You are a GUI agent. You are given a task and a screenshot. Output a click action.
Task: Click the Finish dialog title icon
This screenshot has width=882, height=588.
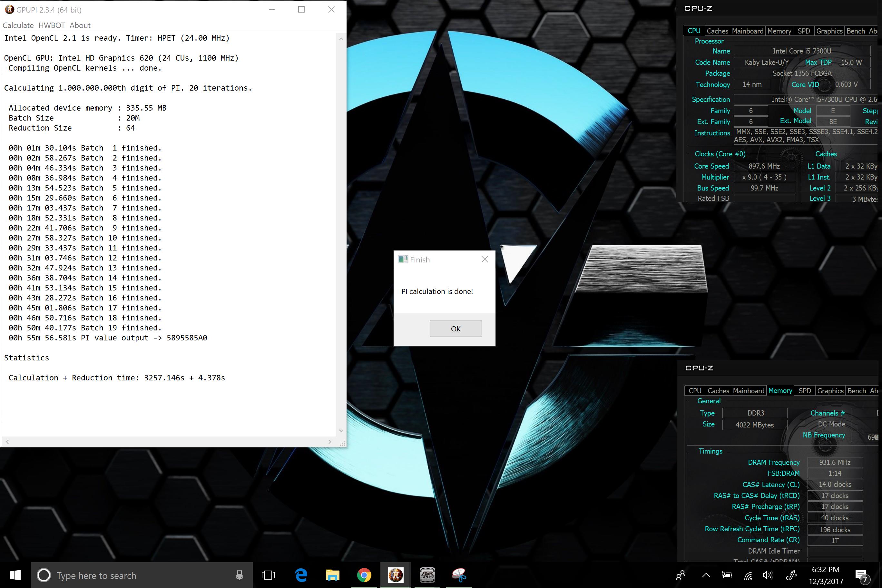pyautogui.click(x=403, y=260)
